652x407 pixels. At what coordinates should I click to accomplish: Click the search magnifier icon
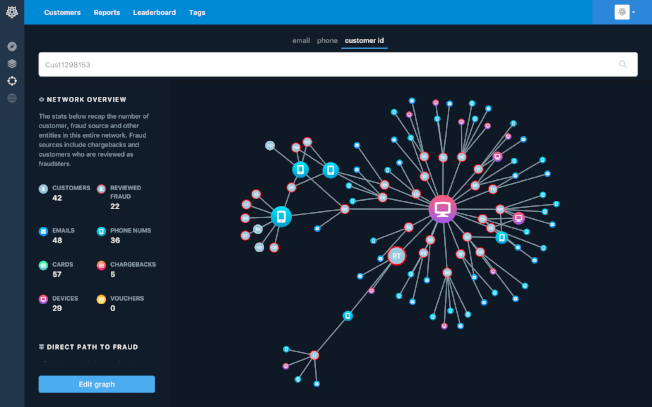[x=623, y=65]
